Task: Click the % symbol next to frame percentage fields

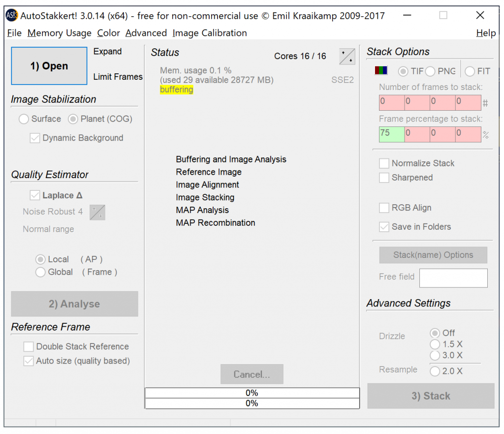Action: tap(485, 135)
